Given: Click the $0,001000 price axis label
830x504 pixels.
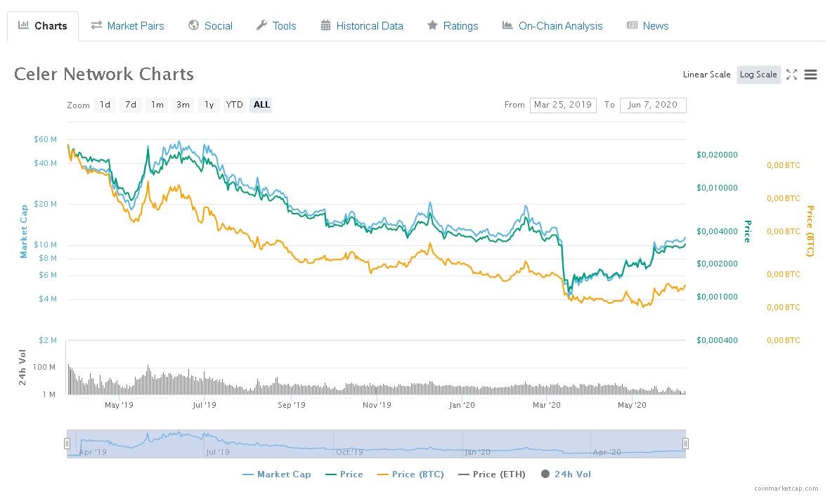Looking at the screenshot, I should tap(717, 297).
